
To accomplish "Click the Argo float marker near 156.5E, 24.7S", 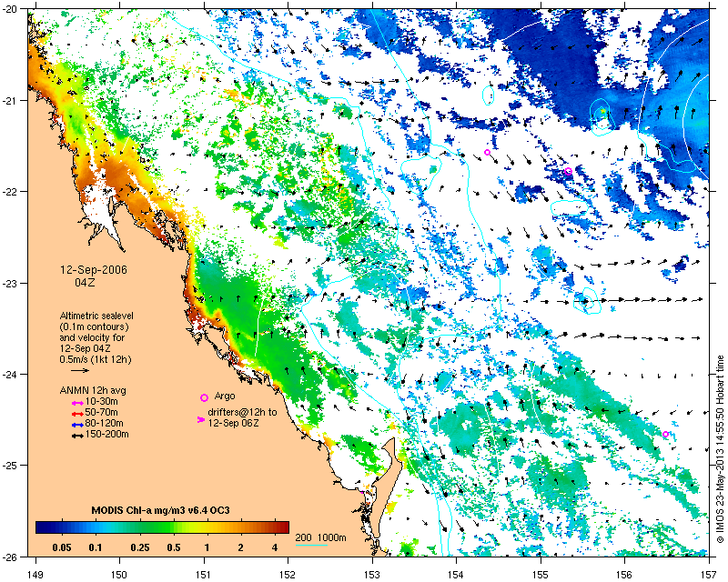I will [665, 435].
